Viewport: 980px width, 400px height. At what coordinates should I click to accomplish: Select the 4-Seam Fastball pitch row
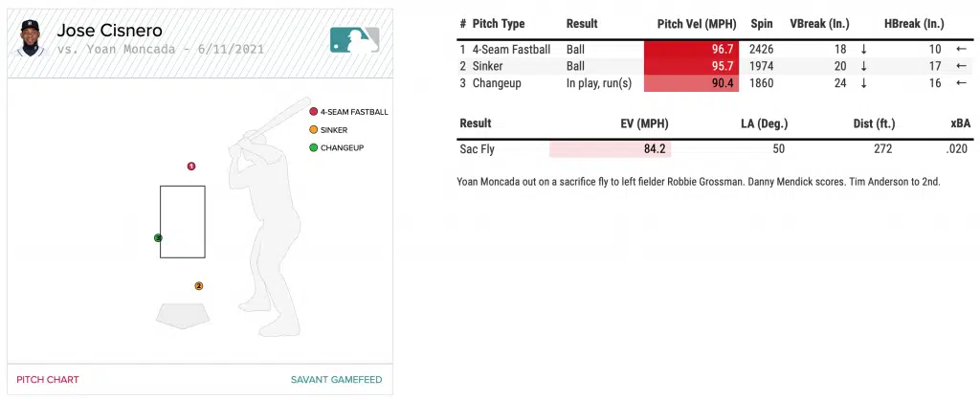point(511,49)
